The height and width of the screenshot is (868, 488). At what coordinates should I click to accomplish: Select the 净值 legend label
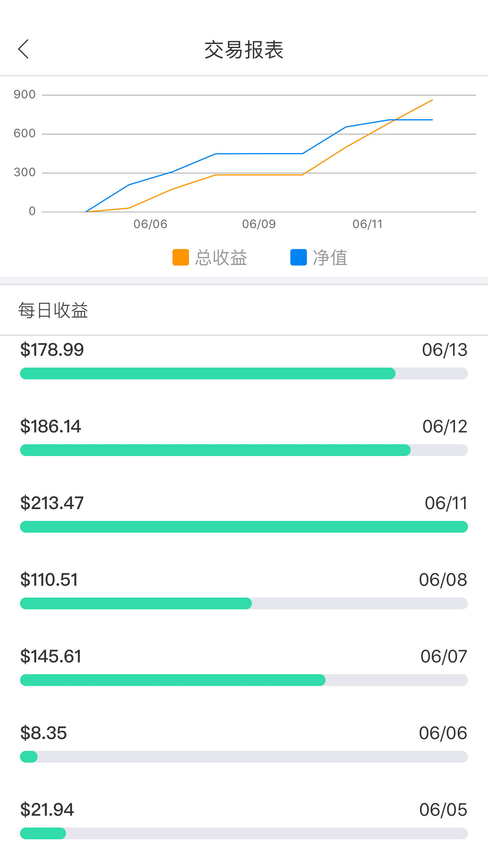click(x=330, y=258)
